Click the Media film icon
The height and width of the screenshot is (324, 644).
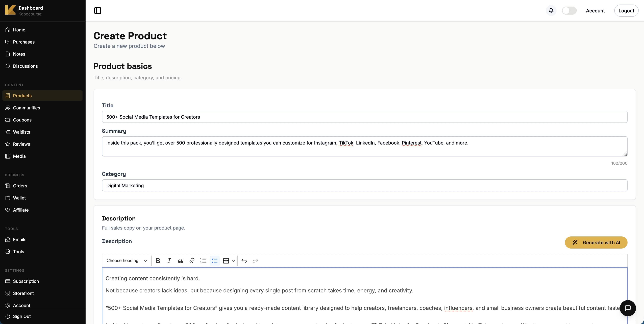pos(8,156)
